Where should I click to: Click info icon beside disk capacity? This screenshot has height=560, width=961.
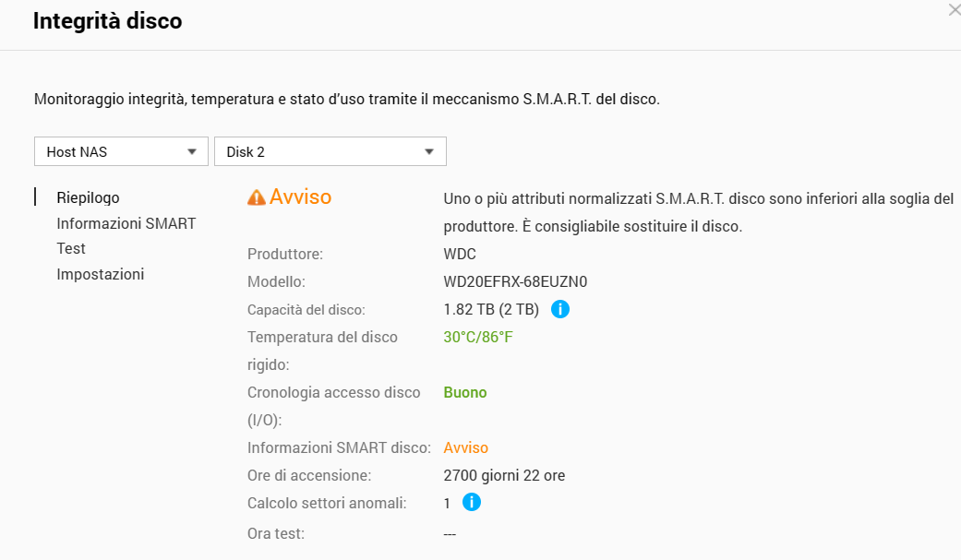(x=560, y=309)
